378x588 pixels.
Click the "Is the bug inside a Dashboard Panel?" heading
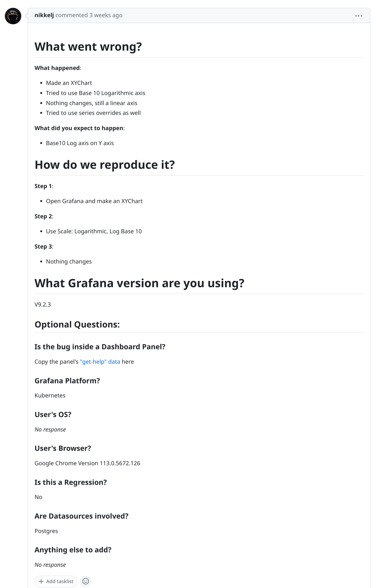100,347
